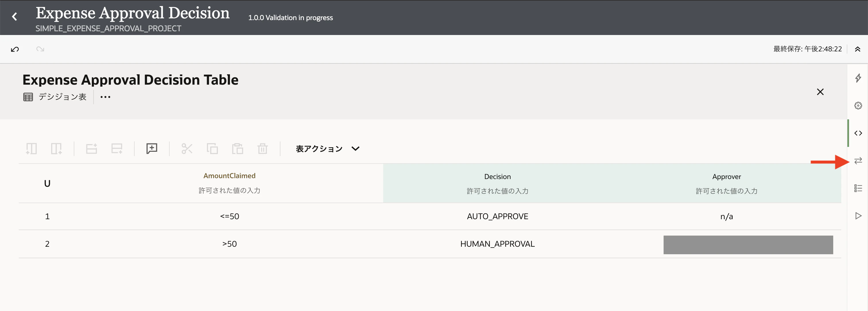This screenshot has width=868, height=311.
Task: Click the decision table grid icon
Action: [x=28, y=97]
